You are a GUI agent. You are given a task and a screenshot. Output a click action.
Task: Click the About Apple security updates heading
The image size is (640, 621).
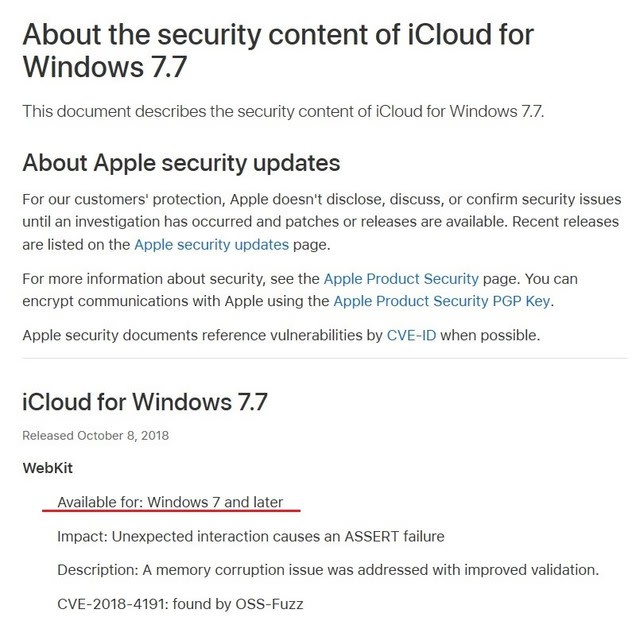(x=181, y=163)
